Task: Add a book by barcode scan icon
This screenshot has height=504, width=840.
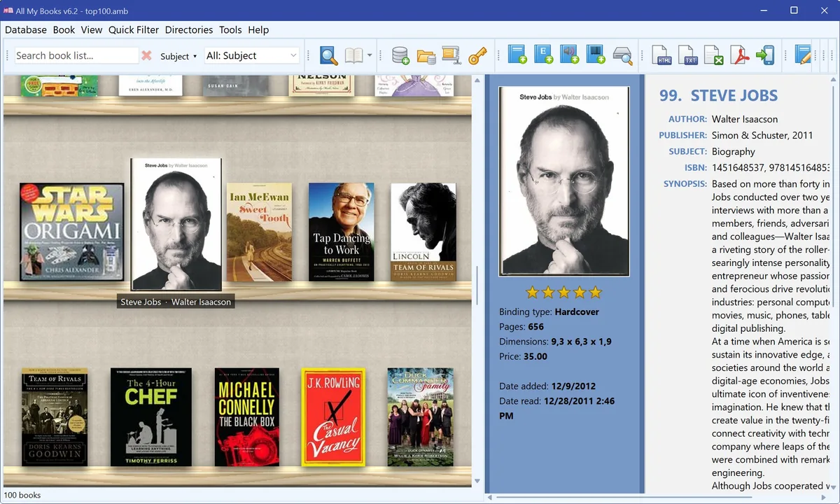Action: [595, 55]
